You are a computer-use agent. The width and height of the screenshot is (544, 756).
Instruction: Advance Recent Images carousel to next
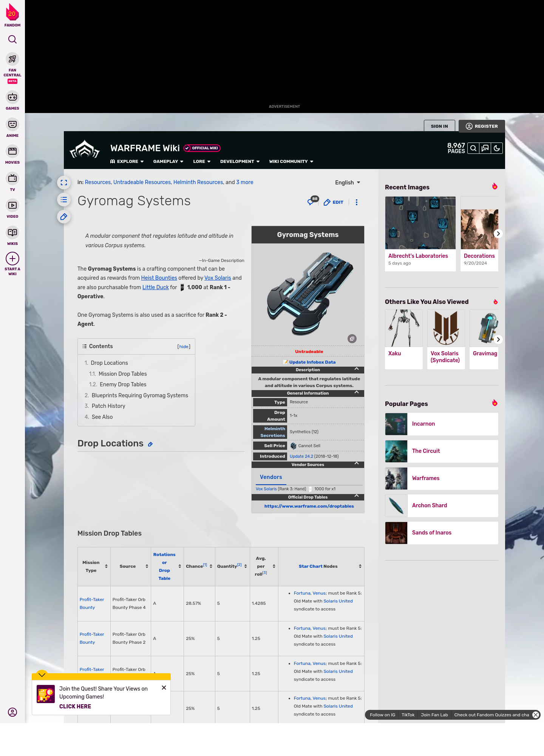click(498, 234)
